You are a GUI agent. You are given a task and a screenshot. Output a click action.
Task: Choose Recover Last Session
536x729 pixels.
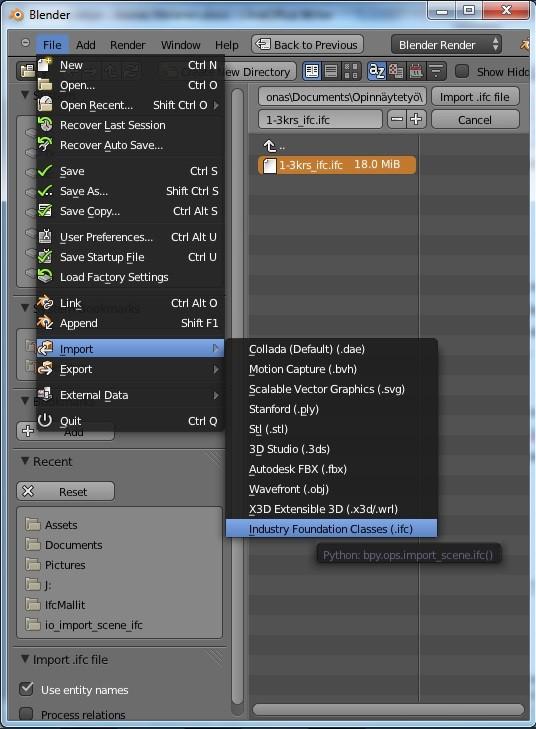tap(130, 125)
